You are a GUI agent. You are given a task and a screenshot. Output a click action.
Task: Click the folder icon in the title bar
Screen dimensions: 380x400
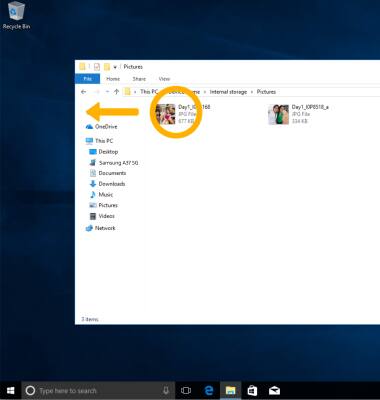click(x=82, y=67)
